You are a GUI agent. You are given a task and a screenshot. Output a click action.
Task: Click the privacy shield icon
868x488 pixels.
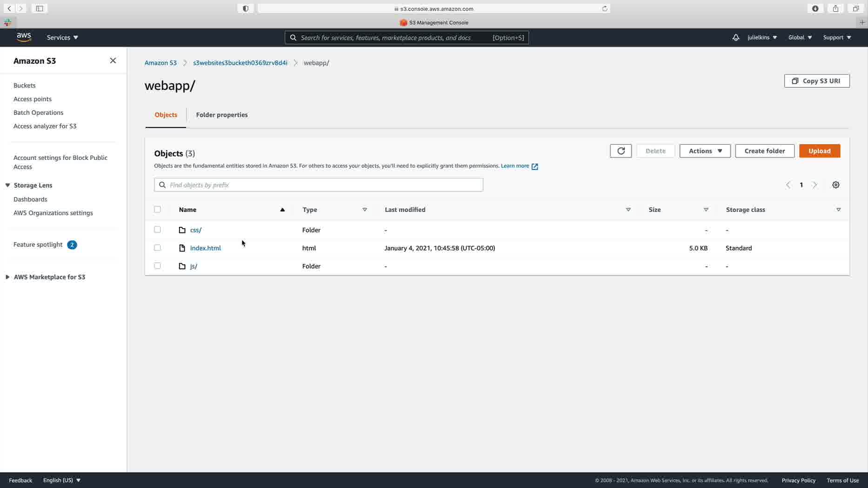click(246, 8)
